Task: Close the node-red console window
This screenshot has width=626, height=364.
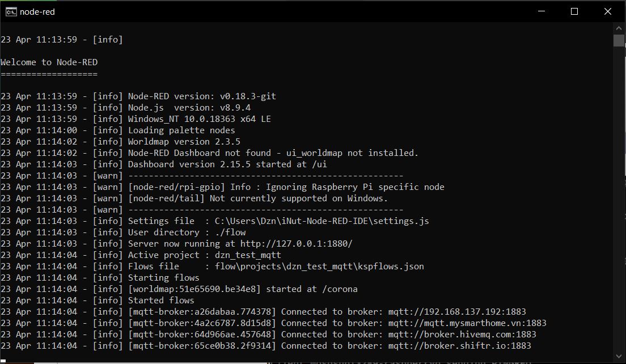Action: point(607,11)
